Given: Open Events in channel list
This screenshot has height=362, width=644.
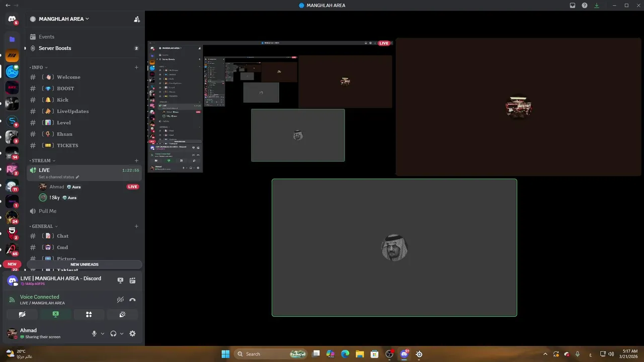Looking at the screenshot, I should [84, 37].
